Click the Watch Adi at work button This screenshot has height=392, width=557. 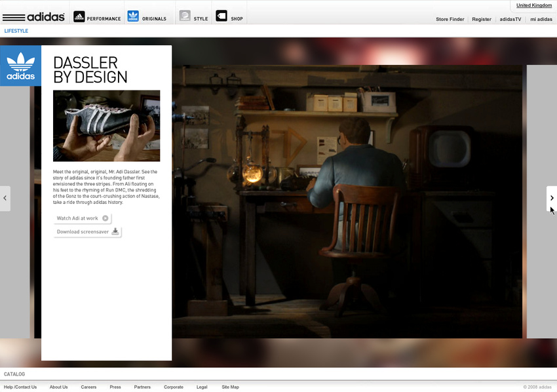point(83,218)
